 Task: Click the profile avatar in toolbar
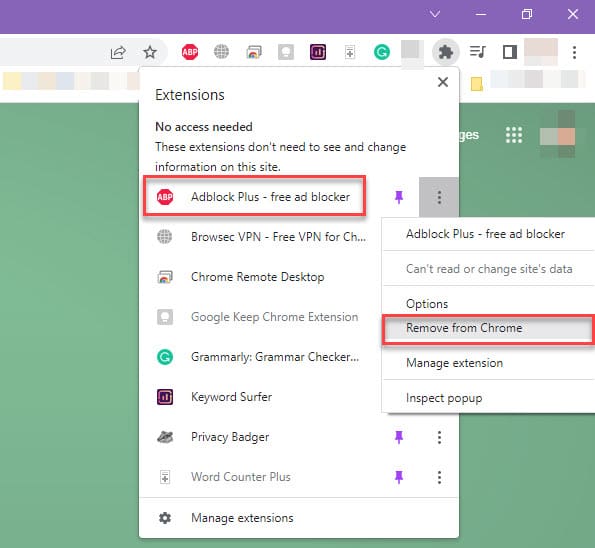(541, 51)
